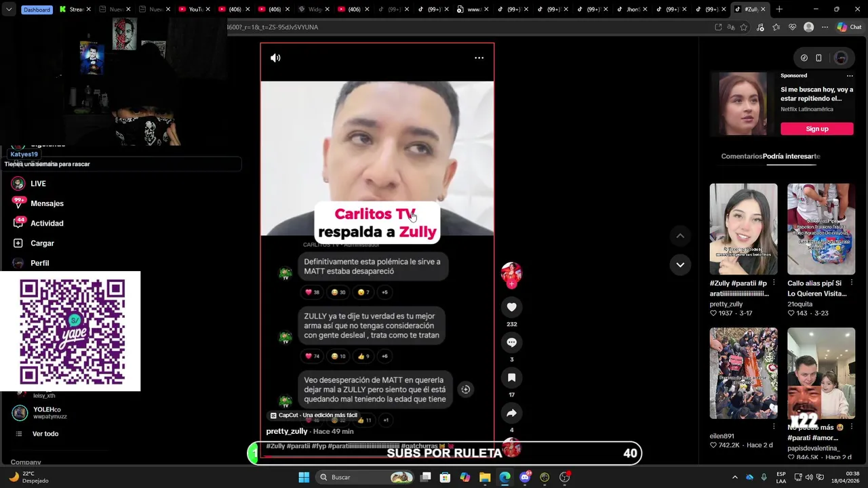Click the Sign up button on Netflix ad
868x488 pixels.
(x=817, y=129)
